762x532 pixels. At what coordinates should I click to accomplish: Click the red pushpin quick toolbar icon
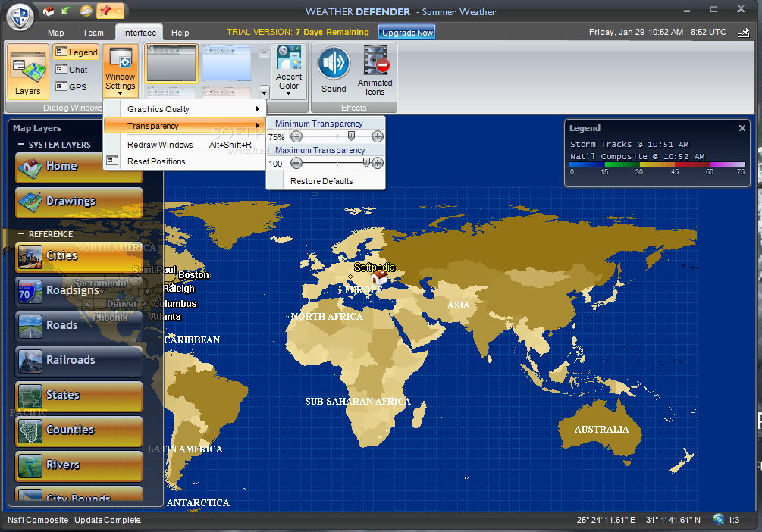click(105, 10)
